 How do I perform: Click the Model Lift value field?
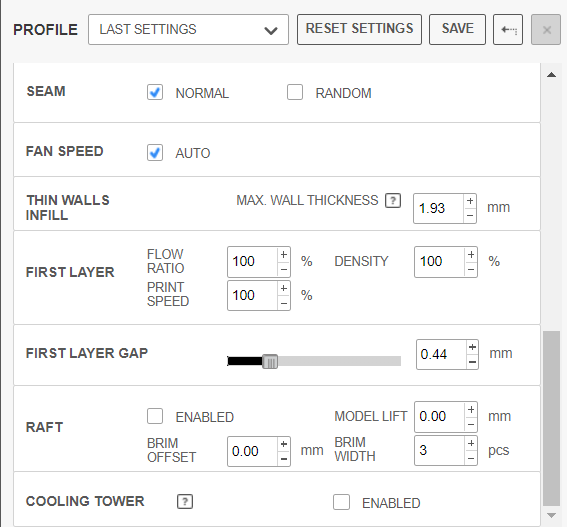[439, 417]
